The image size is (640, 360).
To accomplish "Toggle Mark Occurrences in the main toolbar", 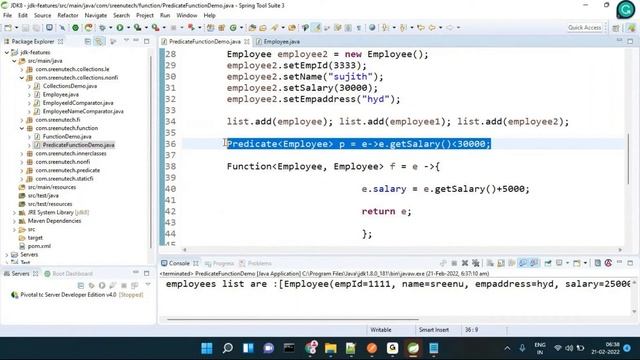I will click(x=316, y=27).
